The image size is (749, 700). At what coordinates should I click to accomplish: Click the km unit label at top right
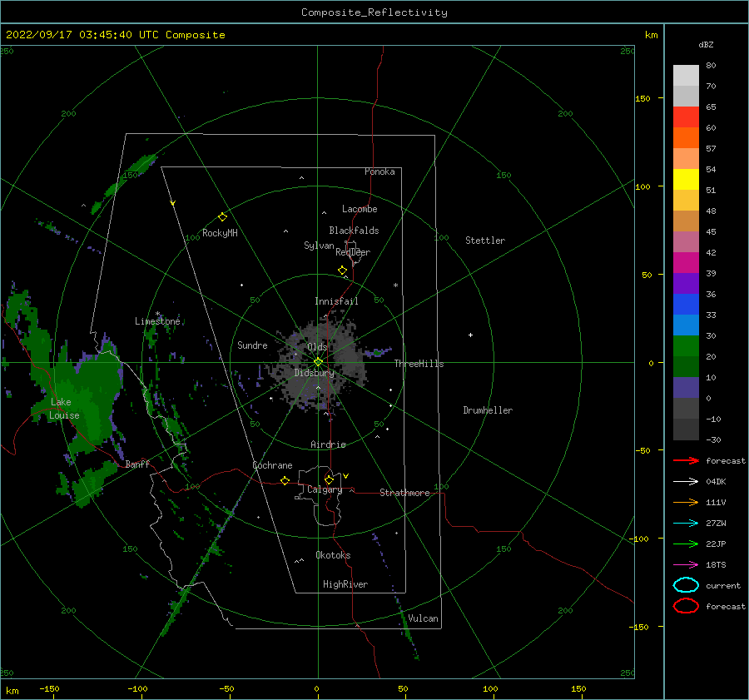pos(651,35)
